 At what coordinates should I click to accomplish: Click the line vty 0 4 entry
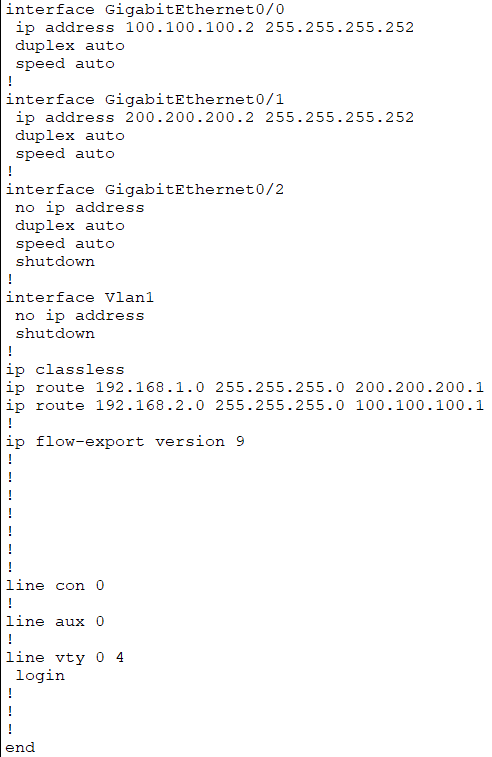[x=65, y=658]
